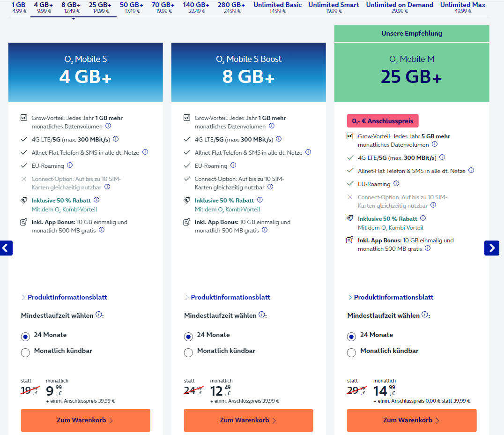Screen dimensions: 504x435
Task: Click the O2 Mobile S Boost 8 GB+ header
Action: [248, 72]
